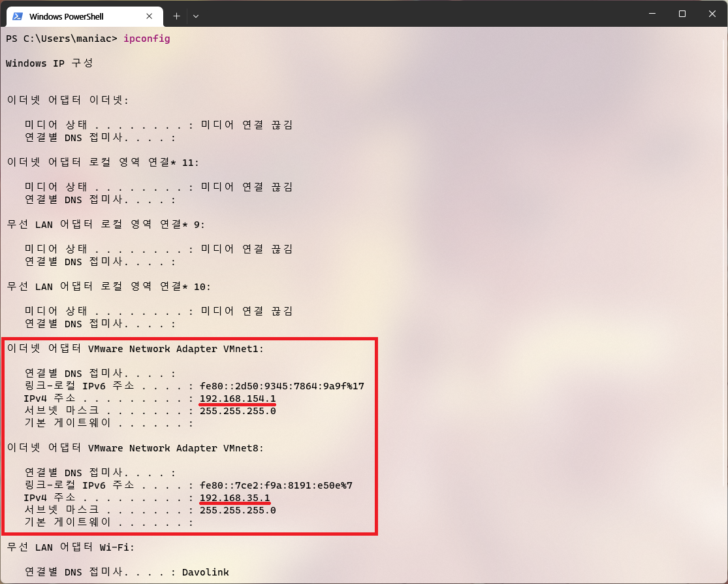Viewport: 728px width, 584px height.
Task: Click IPv6 address fe80::7ce2:f9a:8191:e50e%7
Action: 276,485
